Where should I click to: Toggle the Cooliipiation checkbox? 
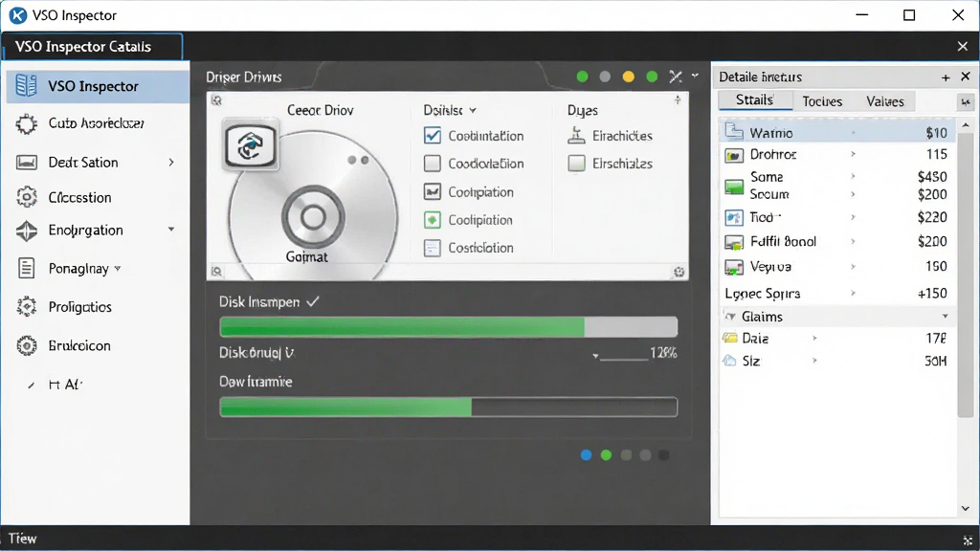point(432,191)
